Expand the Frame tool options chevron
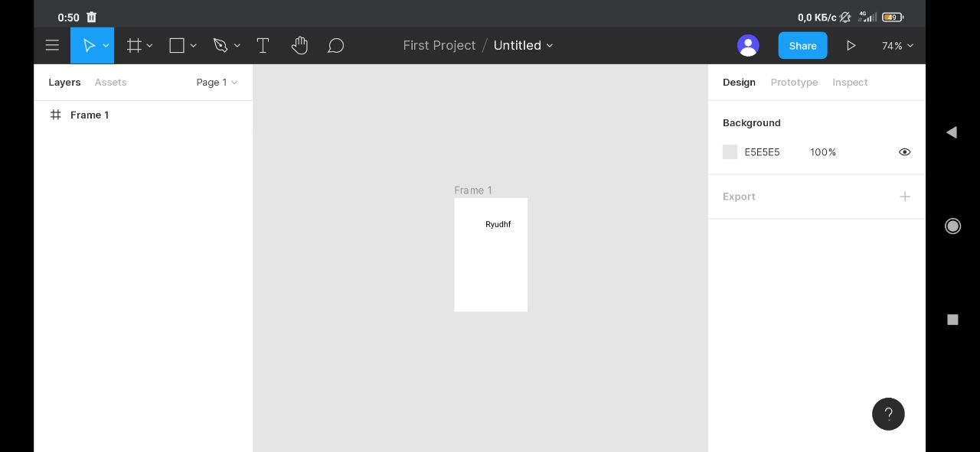The height and width of the screenshot is (452, 980). click(149, 46)
